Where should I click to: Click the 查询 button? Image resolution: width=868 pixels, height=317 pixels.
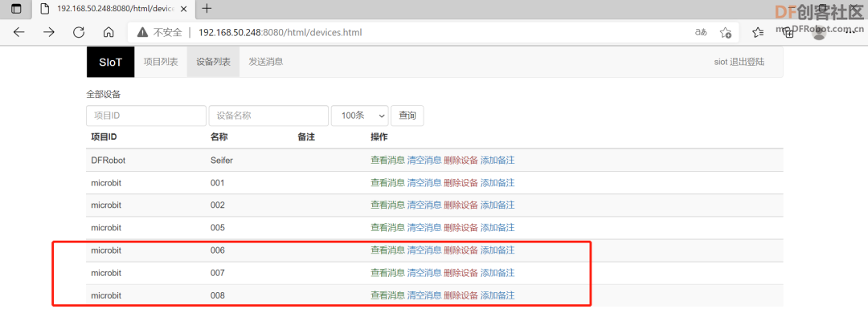(407, 116)
